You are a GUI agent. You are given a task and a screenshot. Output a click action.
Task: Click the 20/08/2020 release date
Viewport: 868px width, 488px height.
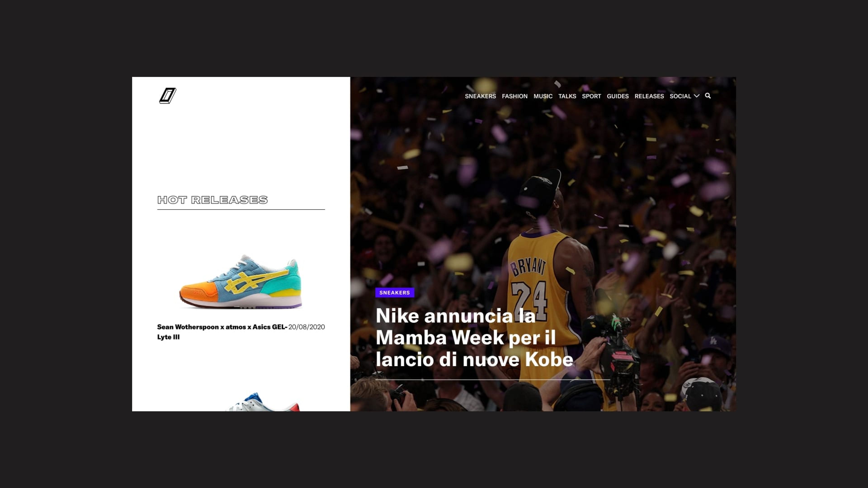(306, 327)
